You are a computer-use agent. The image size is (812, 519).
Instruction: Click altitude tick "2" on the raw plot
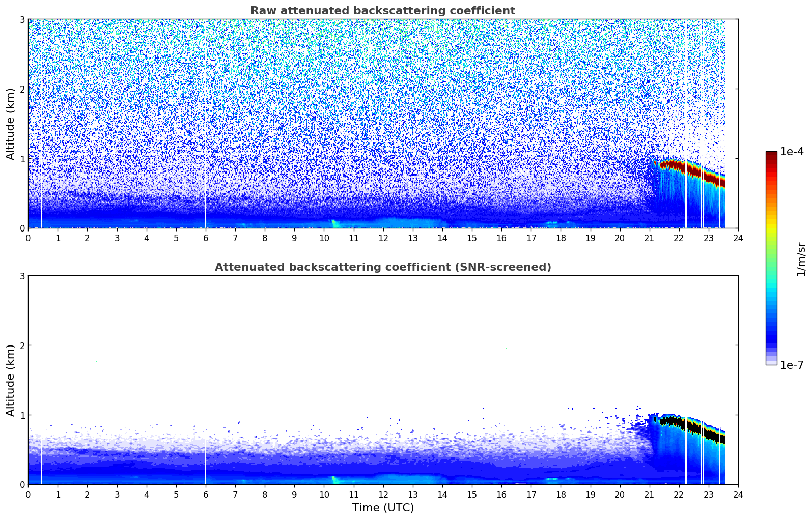click(x=22, y=89)
